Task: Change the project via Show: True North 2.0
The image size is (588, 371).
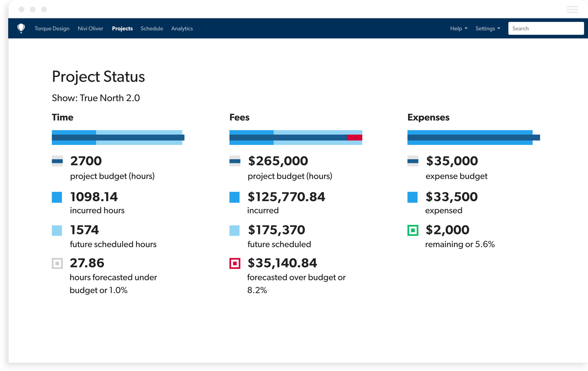Action: click(96, 98)
